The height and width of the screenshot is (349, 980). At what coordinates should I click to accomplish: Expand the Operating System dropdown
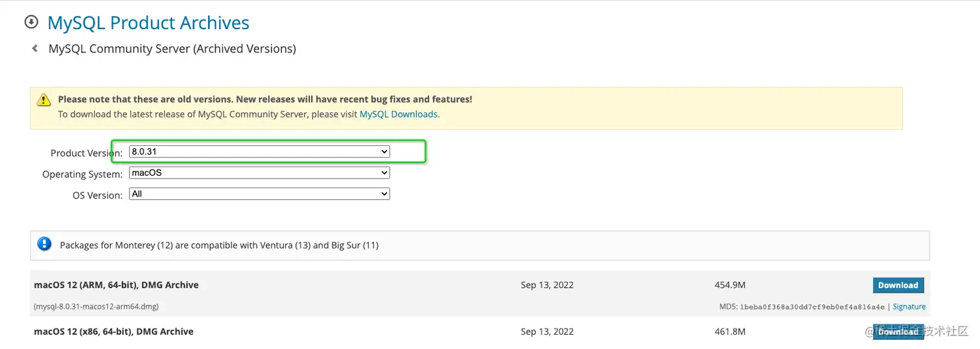[259, 173]
